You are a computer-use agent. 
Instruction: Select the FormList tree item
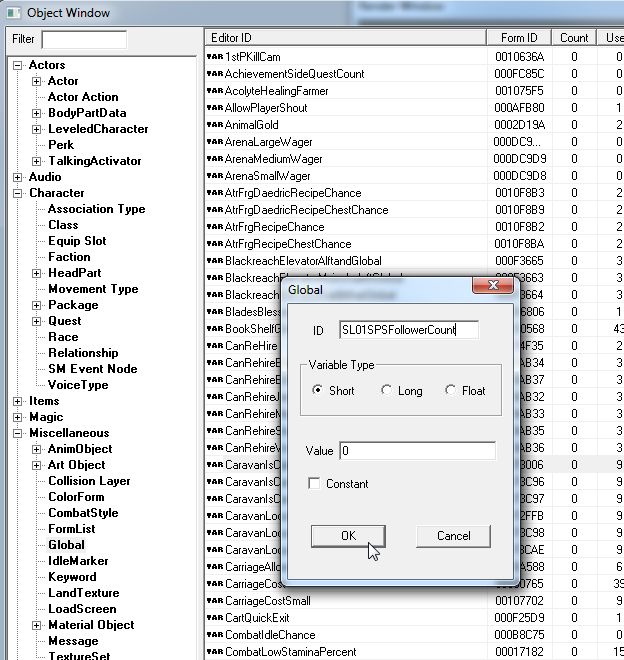pyautogui.click(x=72, y=529)
